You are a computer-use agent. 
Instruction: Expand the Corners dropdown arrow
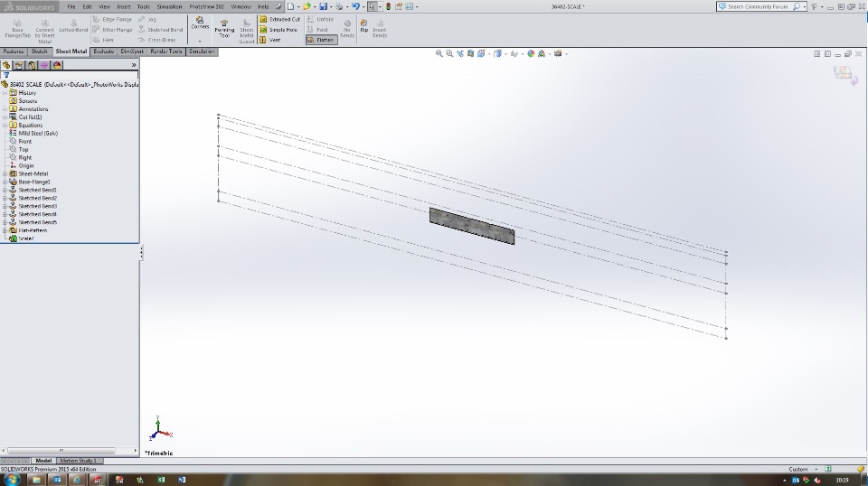point(200,41)
